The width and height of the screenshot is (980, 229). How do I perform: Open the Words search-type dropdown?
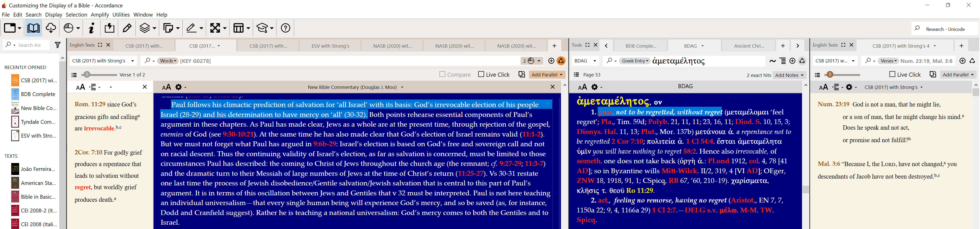pos(168,61)
